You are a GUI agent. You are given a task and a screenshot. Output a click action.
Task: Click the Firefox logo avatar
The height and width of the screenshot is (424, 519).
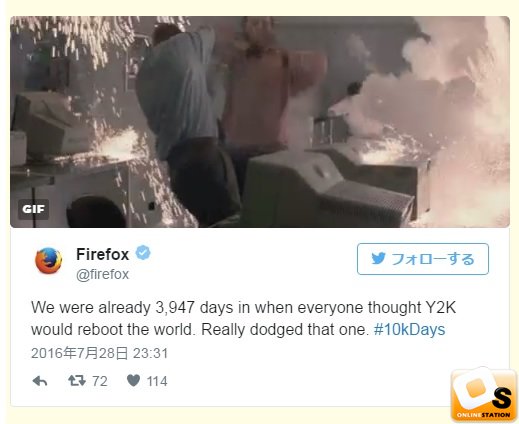coord(49,261)
